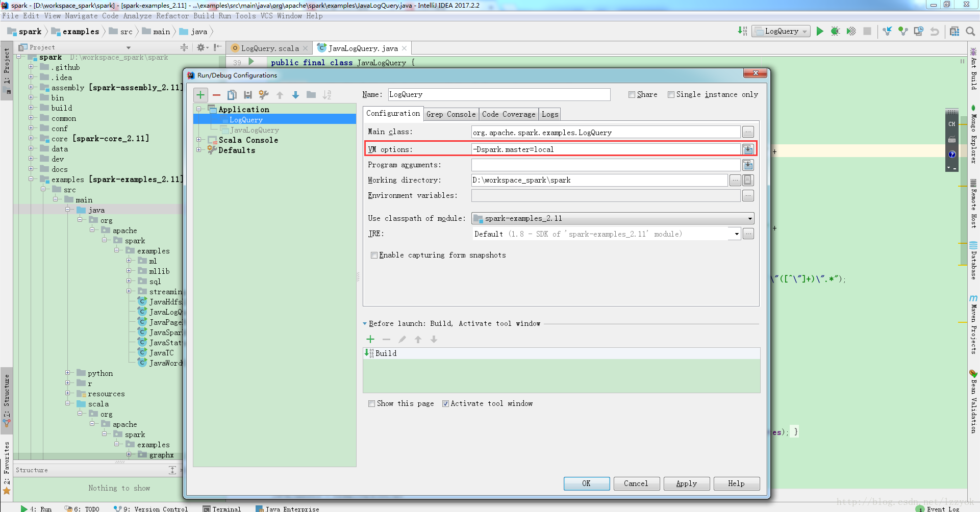
Task: Save configuration floppy disk icon
Action: [x=248, y=95]
